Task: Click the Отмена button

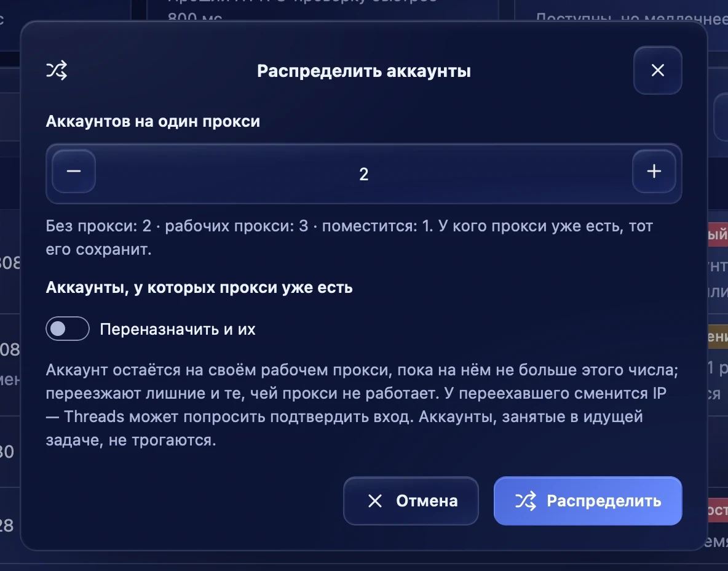Action: 411,501
